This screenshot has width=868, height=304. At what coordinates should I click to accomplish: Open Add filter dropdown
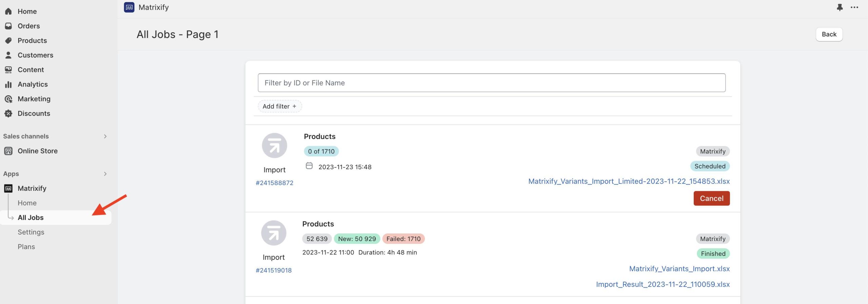pyautogui.click(x=280, y=106)
